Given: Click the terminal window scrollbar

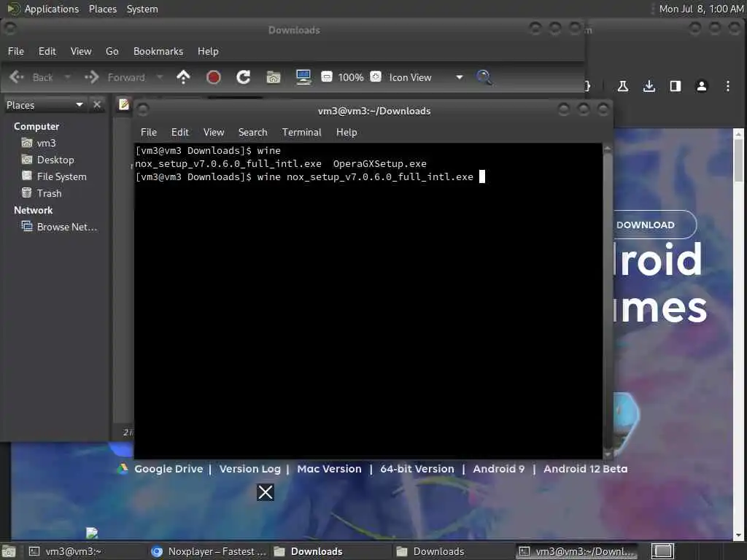Looking at the screenshot, I should [x=607, y=301].
